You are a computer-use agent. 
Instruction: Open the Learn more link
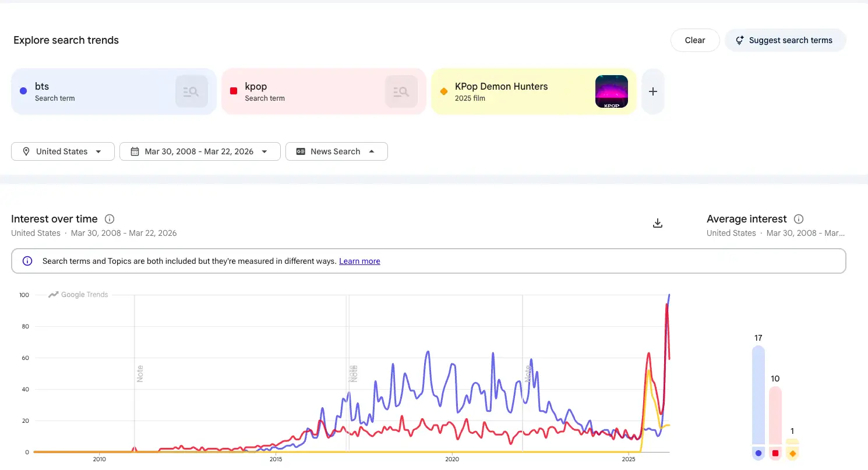359,261
